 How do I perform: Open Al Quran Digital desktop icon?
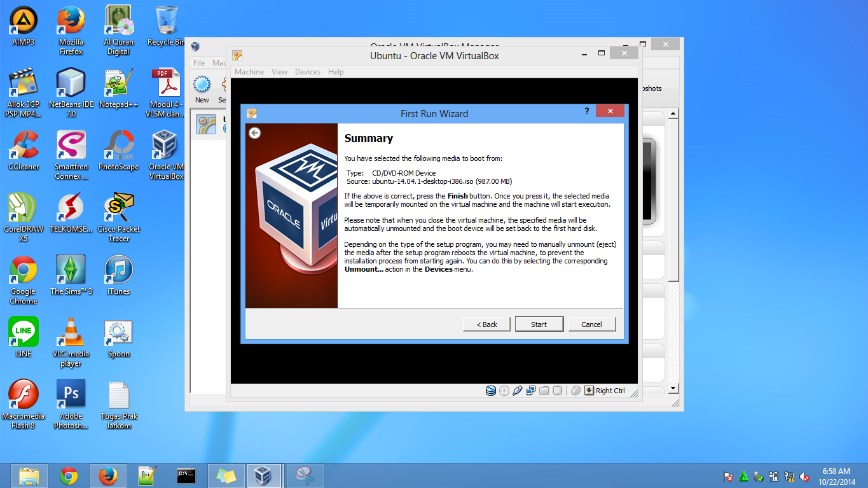tap(119, 31)
